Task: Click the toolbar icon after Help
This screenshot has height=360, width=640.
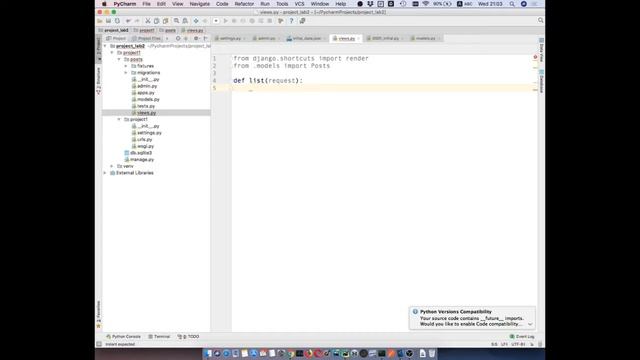Action: (302, 21)
